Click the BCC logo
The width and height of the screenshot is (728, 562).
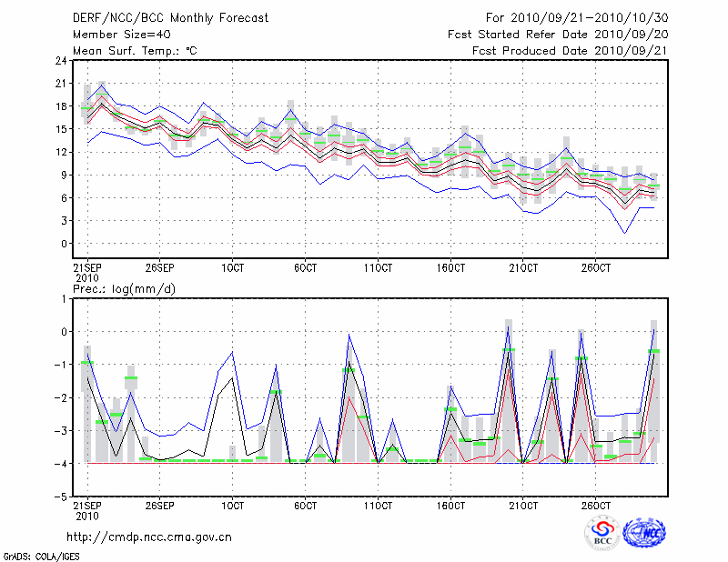[x=602, y=534]
